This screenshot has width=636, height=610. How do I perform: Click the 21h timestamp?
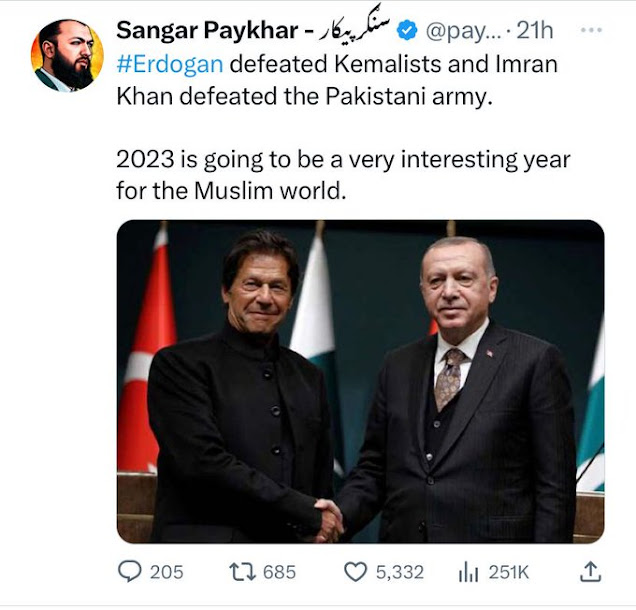pos(534,31)
